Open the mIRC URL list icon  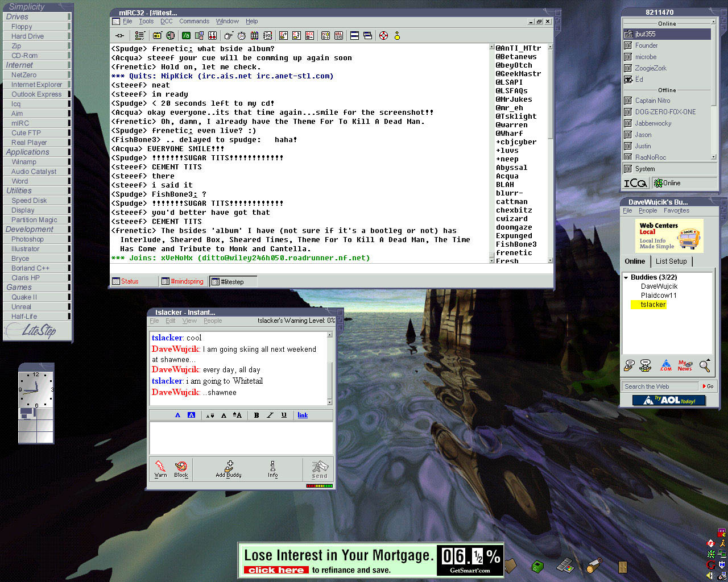[338, 36]
